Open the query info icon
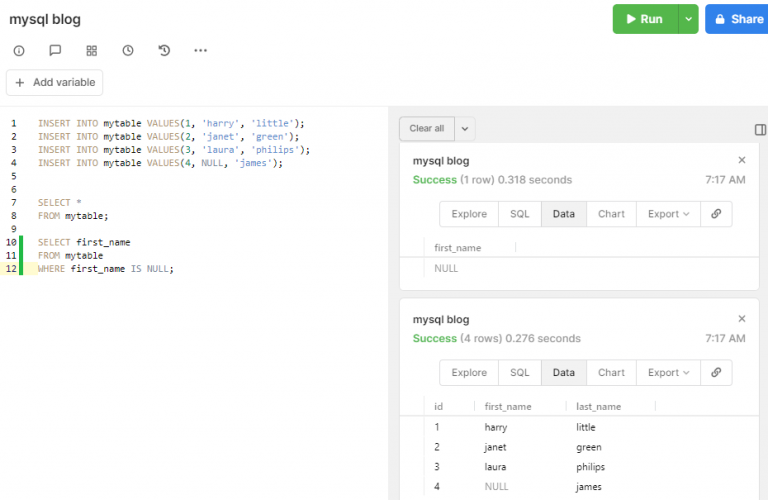 point(19,50)
